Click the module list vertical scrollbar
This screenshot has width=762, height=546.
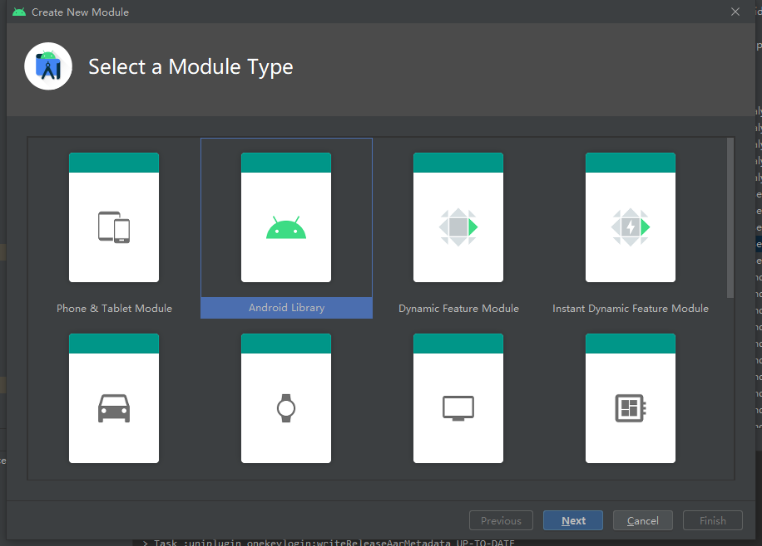pyautogui.click(x=730, y=218)
